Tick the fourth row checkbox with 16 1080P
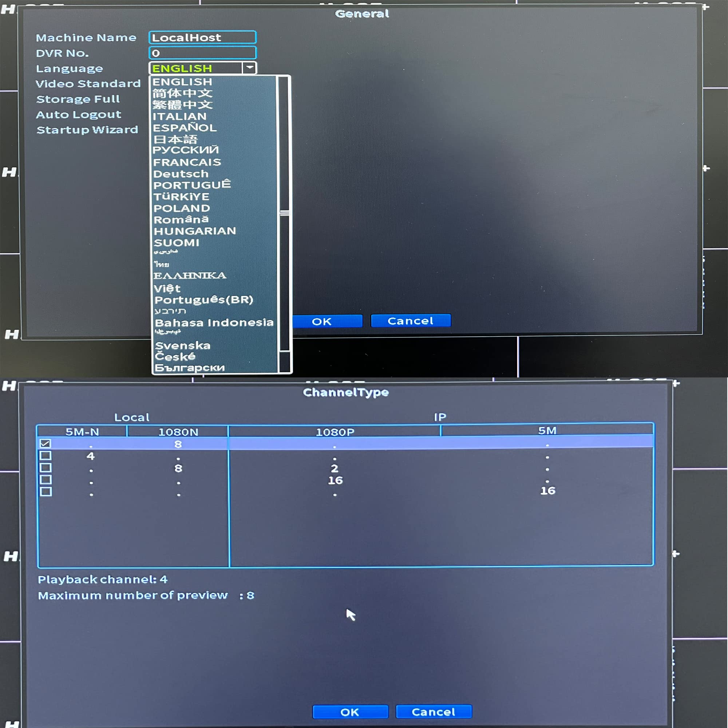The height and width of the screenshot is (728, 728). click(45, 480)
